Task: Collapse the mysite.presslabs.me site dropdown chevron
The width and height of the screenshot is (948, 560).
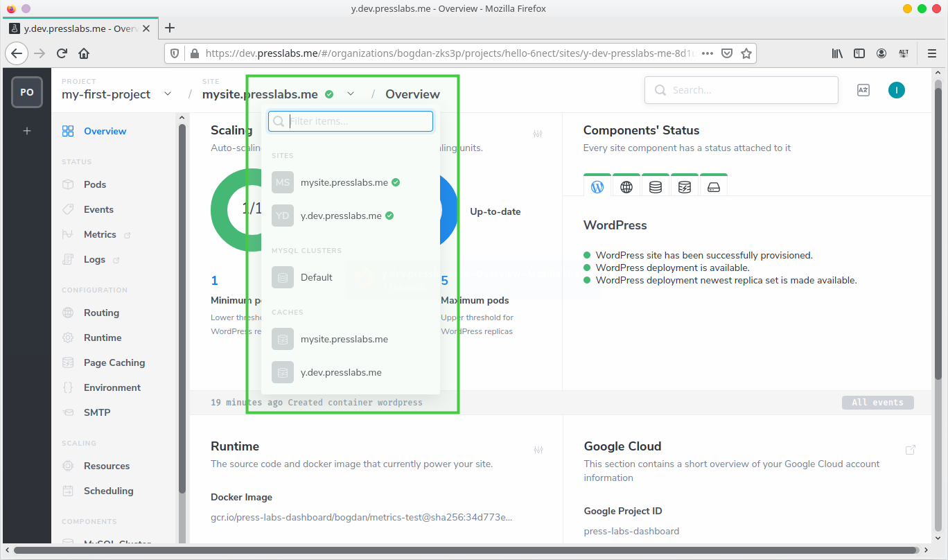Action: (x=351, y=94)
